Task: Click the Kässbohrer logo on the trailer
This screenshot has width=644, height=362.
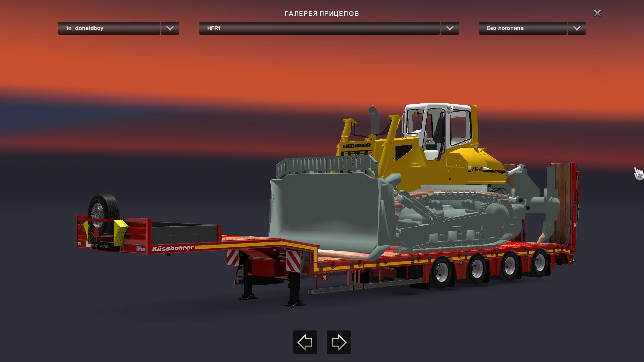Action: click(x=173, y=248)
